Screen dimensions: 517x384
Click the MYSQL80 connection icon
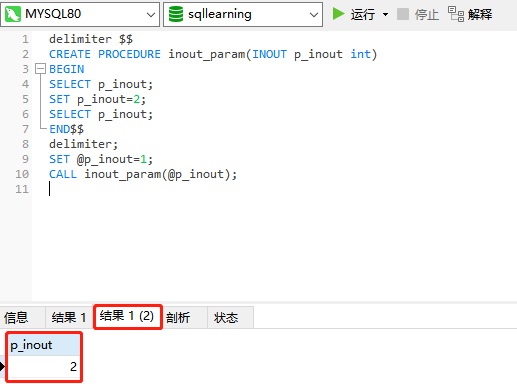click(x=13, y=14)
